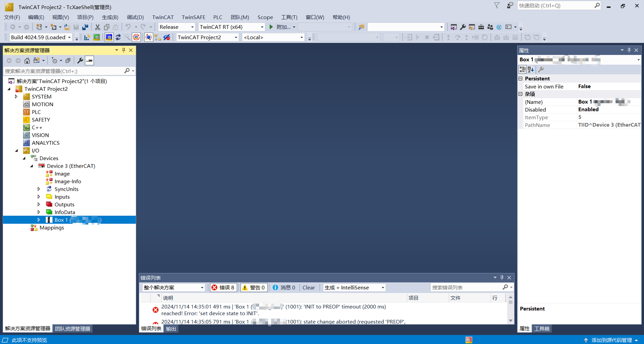Click the Copy icon in main toolbar
Viewport: 644px width, 344px height.
(107, 27)
